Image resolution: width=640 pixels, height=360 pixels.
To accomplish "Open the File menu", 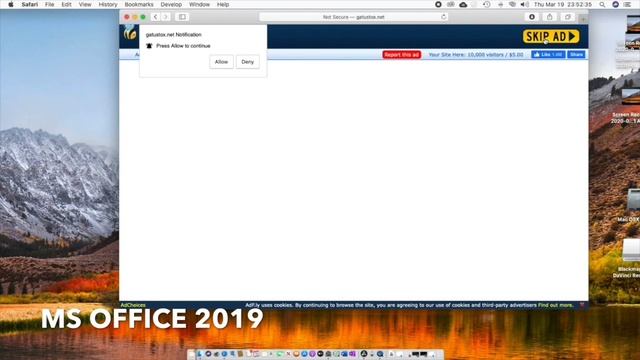I will coord(49,4).
